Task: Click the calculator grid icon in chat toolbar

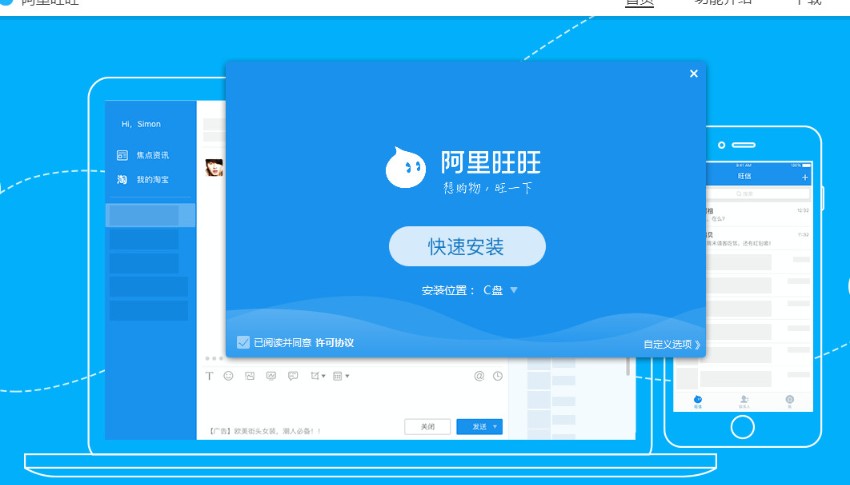Action: pyautogui.click(x=337, y=376)
